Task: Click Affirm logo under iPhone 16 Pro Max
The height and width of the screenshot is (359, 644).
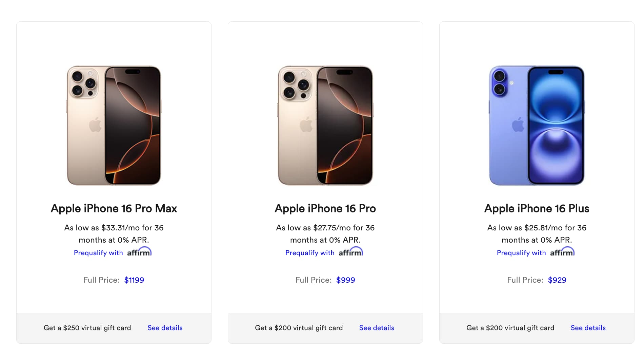Action: tap(139, 252)
